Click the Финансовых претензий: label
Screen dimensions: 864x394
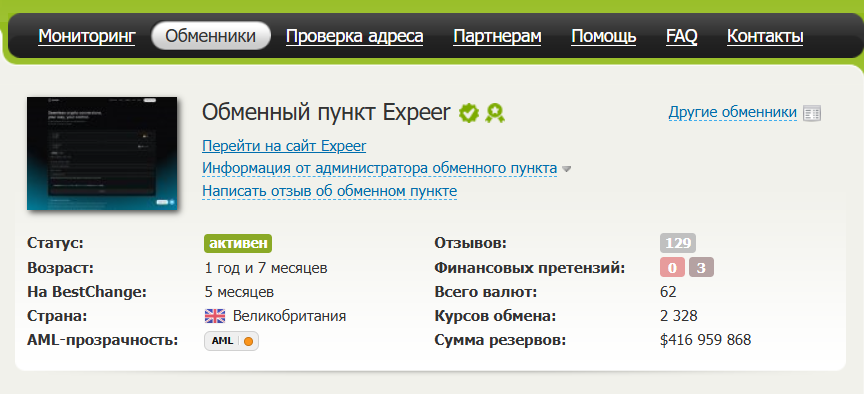530,268
